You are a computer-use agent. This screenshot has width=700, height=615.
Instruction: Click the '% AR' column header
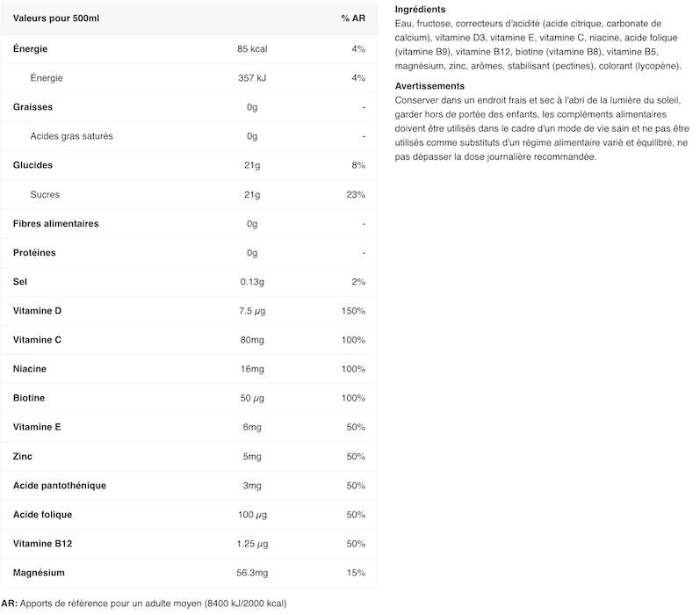353,18
